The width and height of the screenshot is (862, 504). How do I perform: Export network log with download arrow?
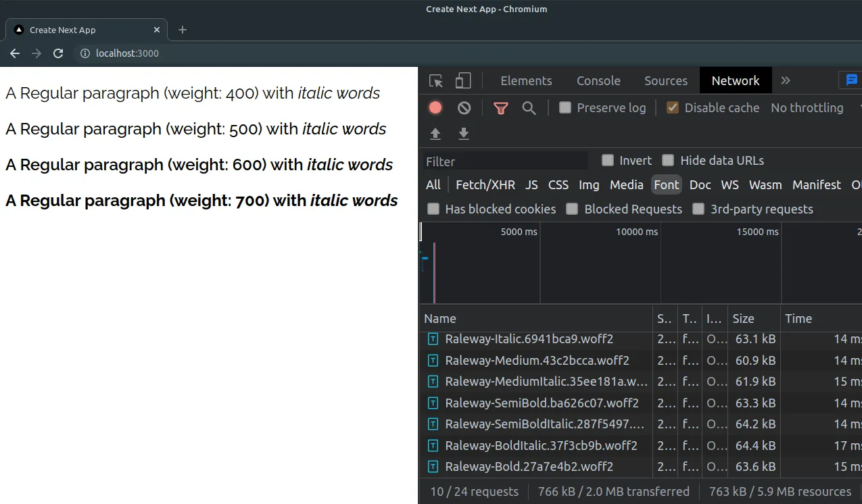(x=464, y=133)
